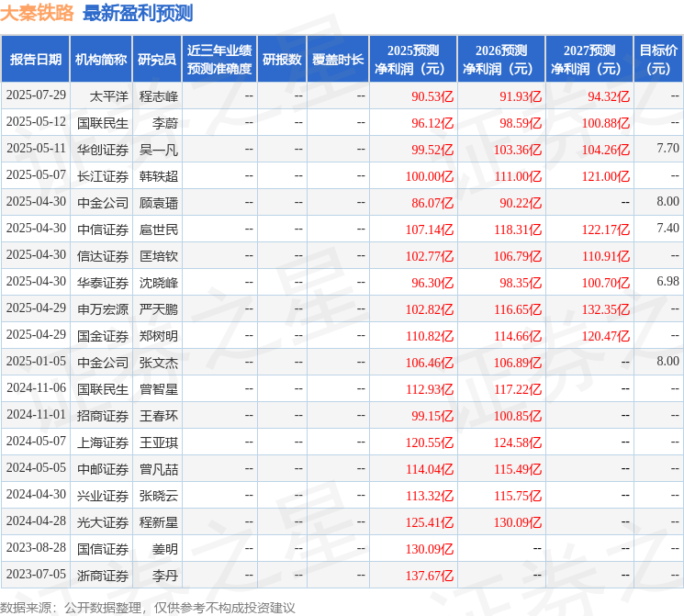Select institution 申万宏源
This screenshot has height=616, width=684.
103,309
